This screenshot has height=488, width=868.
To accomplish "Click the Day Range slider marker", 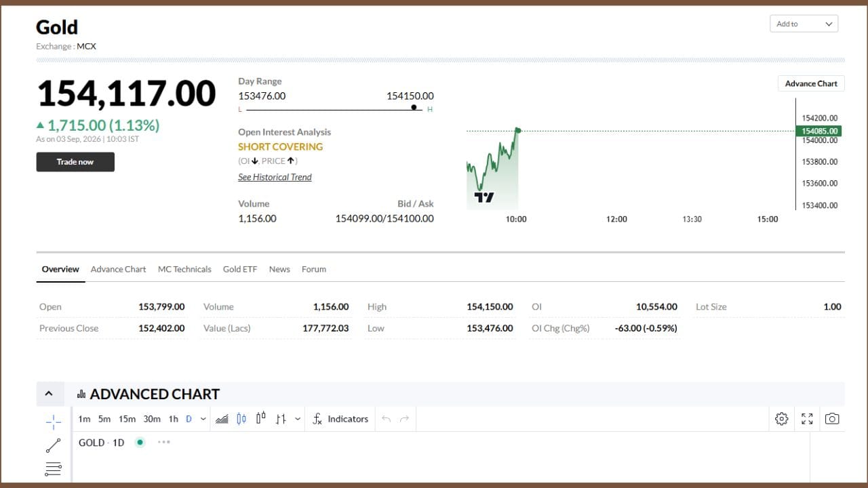I will click(414, 107).
